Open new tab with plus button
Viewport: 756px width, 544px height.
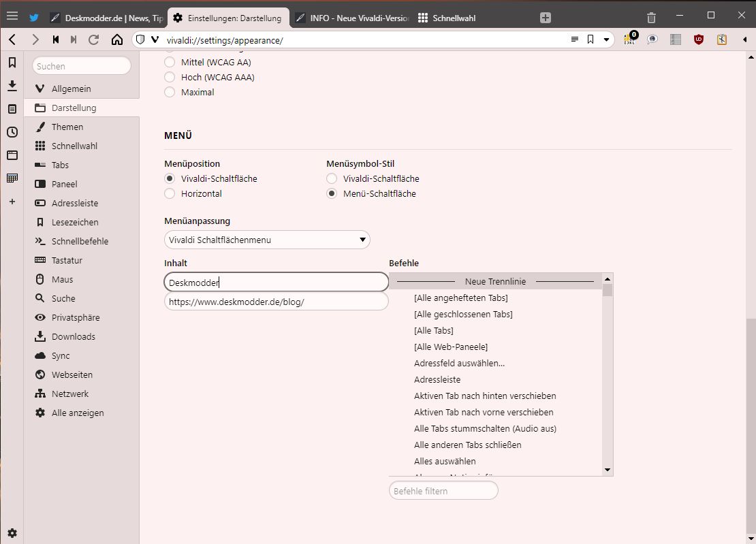click(x=545, y=18)
